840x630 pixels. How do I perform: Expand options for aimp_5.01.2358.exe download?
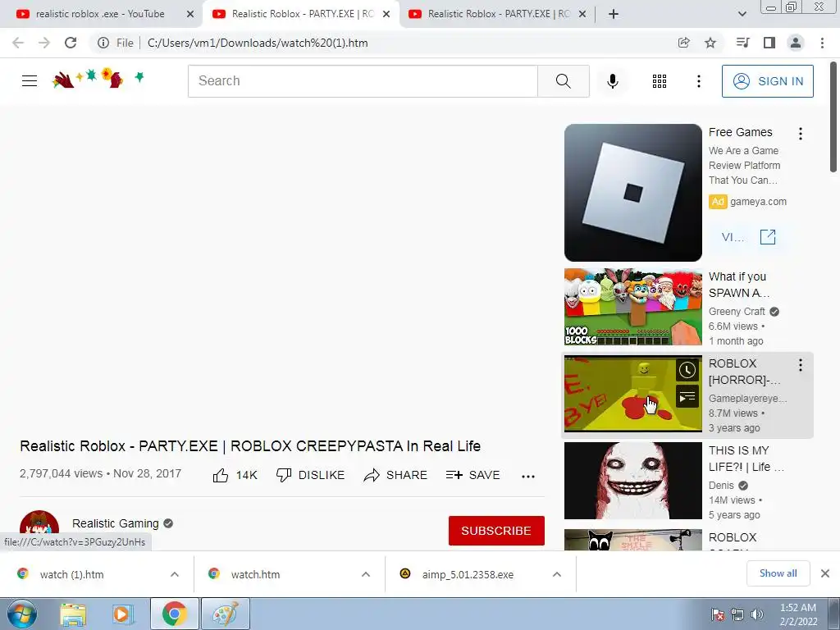pos(557,574)
